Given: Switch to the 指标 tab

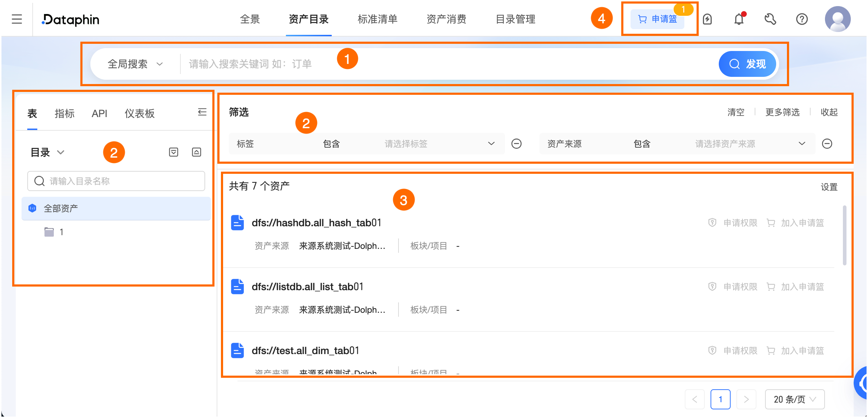Looking at the screenshot, I should click(x=65, y=113).
